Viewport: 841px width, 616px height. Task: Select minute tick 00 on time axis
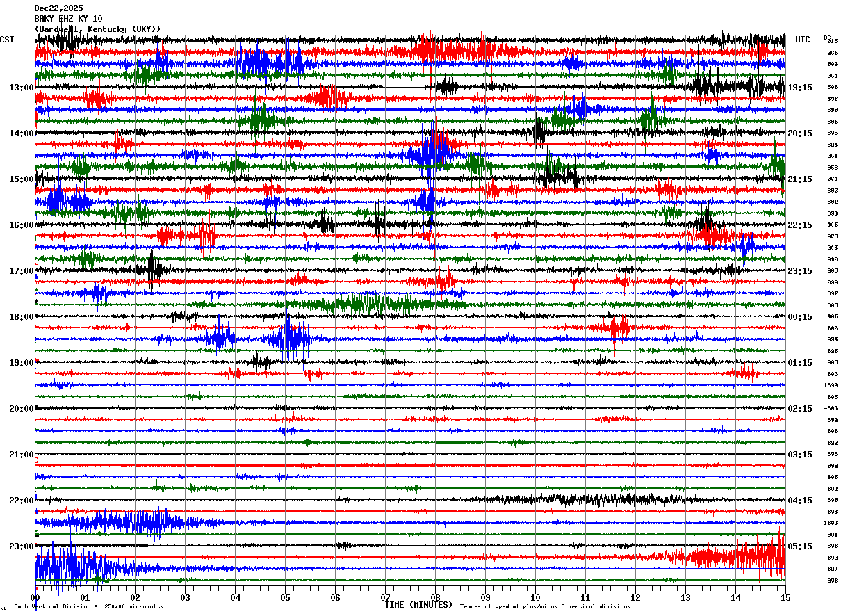(35, 597)
